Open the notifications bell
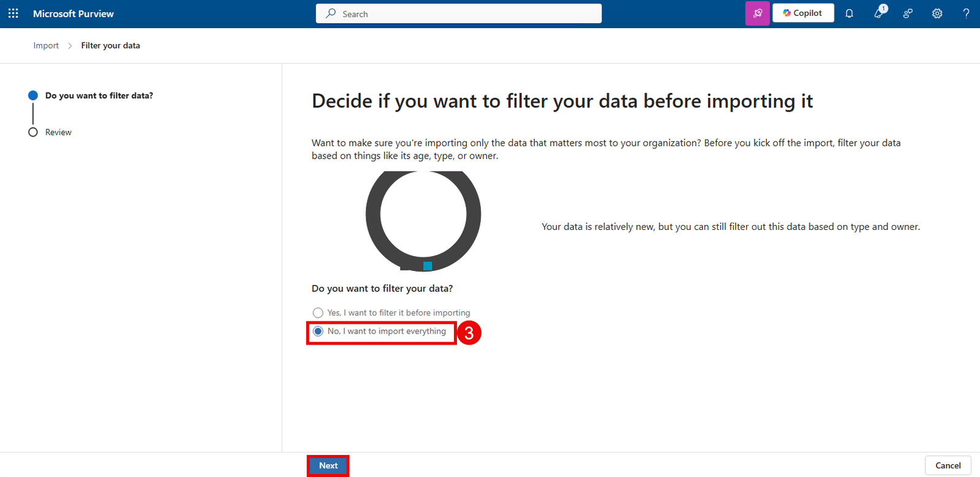 (849, 13)
